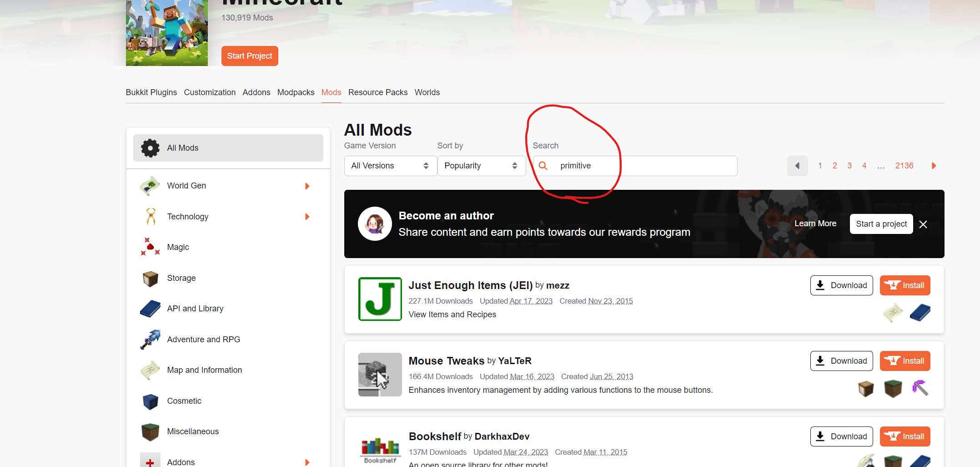980x467 pixels.
Task: Open the Storage chest icon category
Action: [150, 278]
